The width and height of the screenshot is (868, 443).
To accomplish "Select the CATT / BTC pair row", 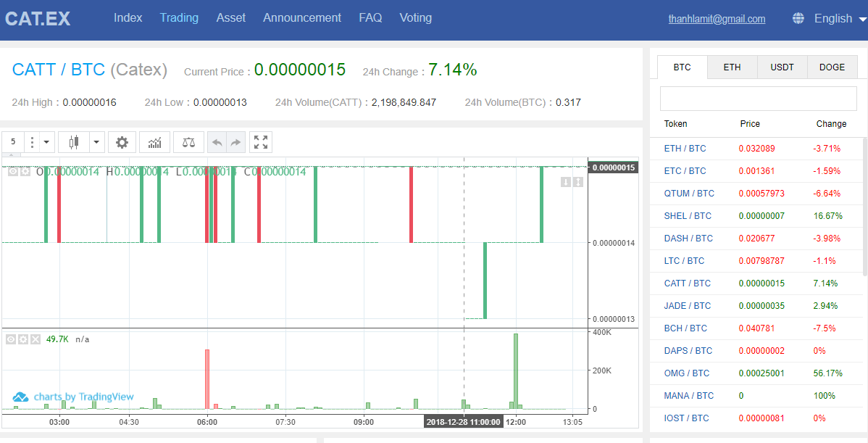I will tap(756, 283).
